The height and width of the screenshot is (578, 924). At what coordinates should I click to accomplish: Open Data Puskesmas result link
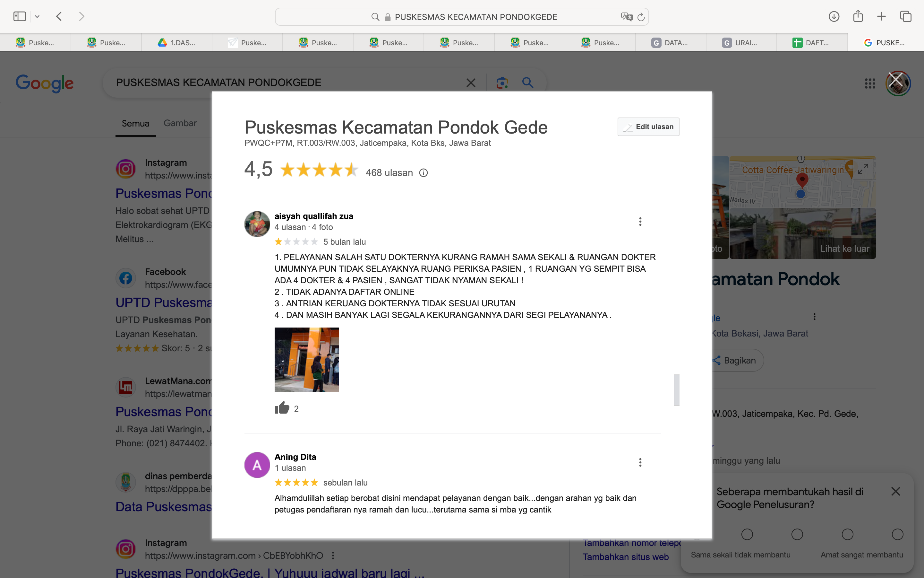[163, 506]
